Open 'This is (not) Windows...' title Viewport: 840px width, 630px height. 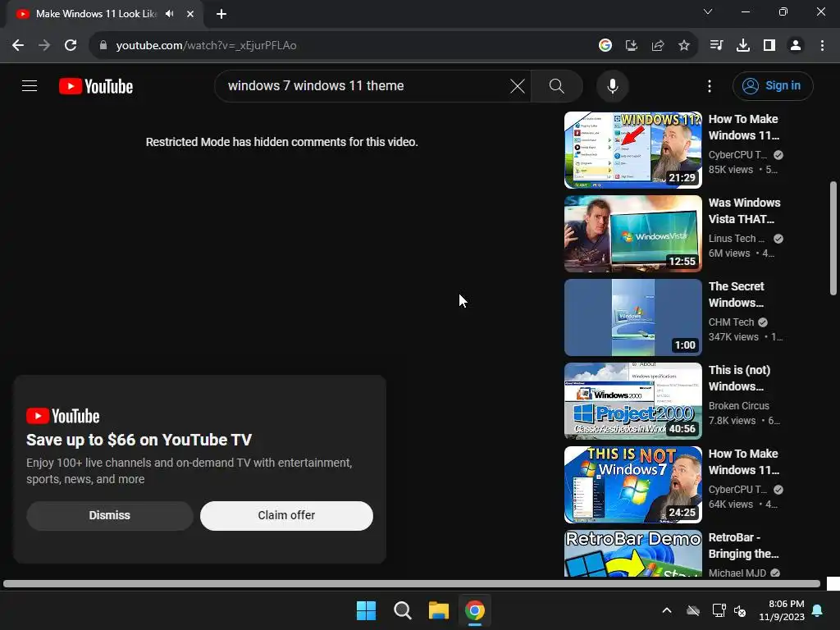click(x=739, y=378)
